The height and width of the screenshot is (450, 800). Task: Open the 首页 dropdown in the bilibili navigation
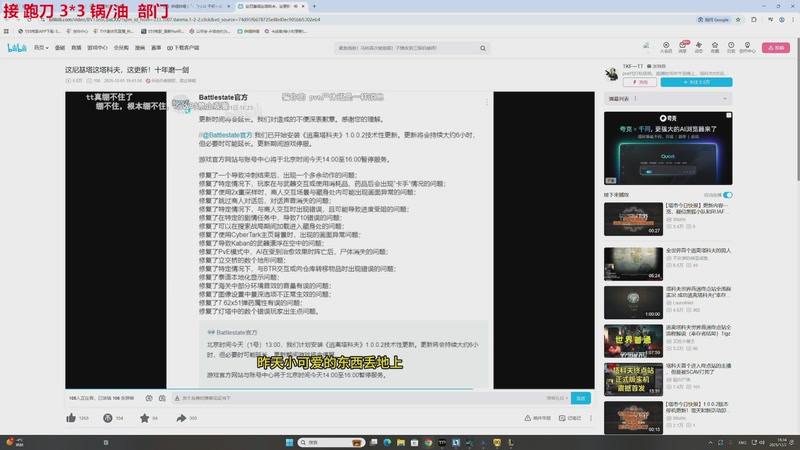tap(41, 48)
